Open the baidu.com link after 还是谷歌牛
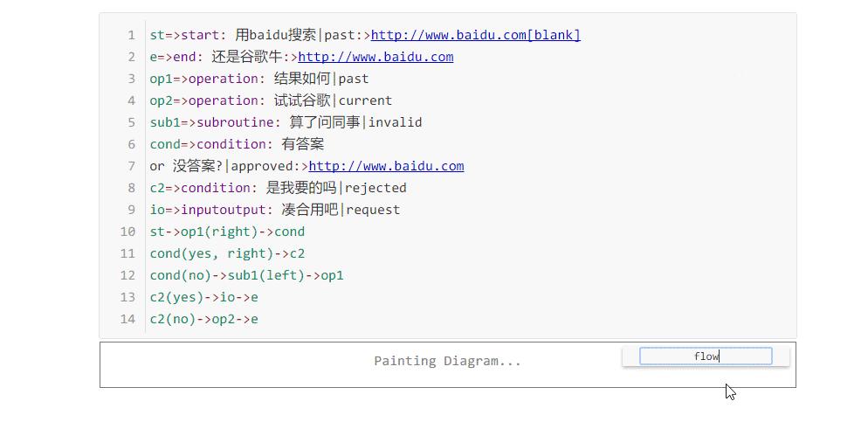868x429 pixels. coord(375,57)
